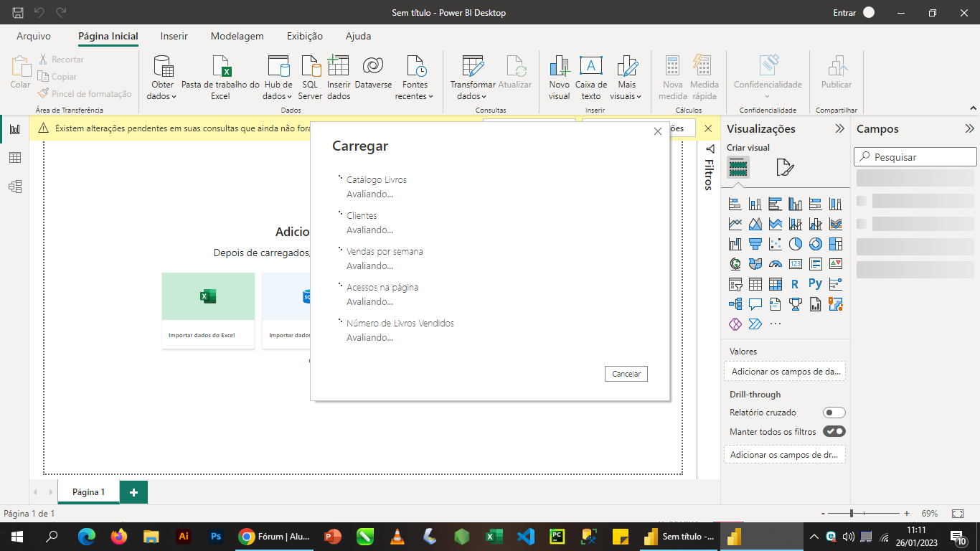Open the Arquivo menu
Image resolution: width=980 pixels, height=551 pixels.
34,36
